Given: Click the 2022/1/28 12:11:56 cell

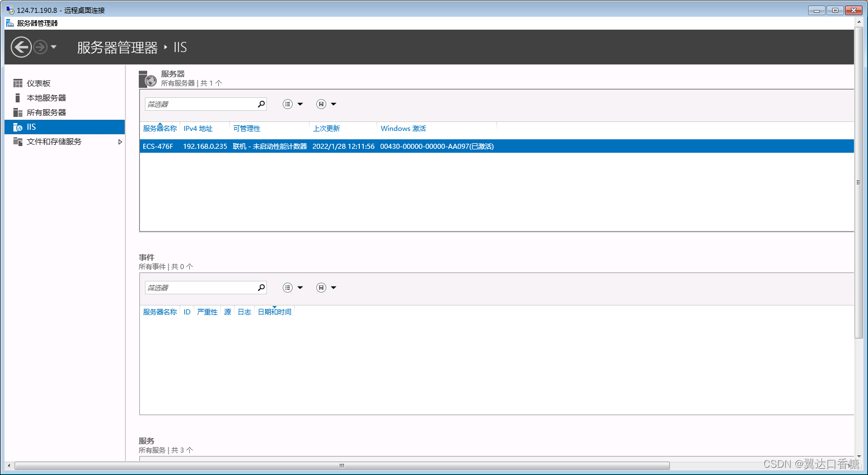Looking at the screenshot, I should (344, 147).
